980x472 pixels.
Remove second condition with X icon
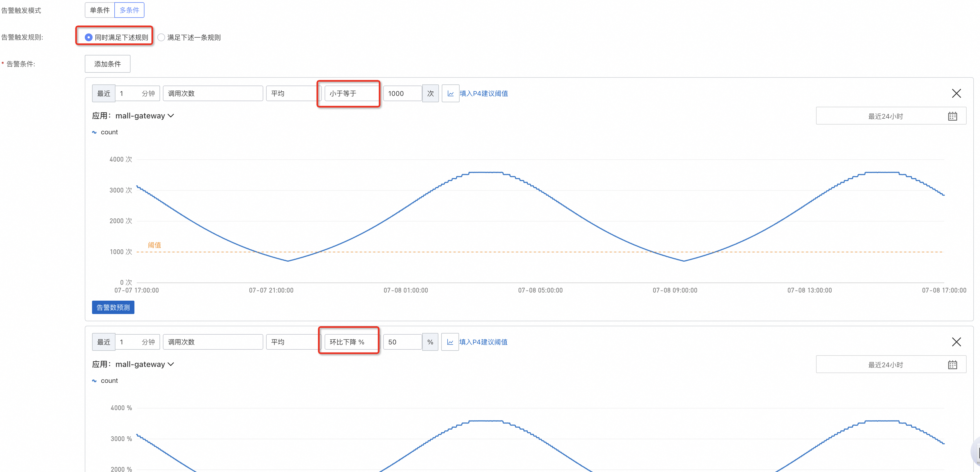coord(956,342)
